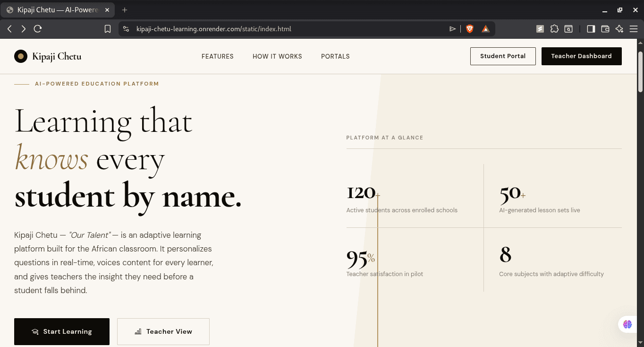Screen dimensions: 644x347
Task: Reload the page
Action: [x=38, y=29]
